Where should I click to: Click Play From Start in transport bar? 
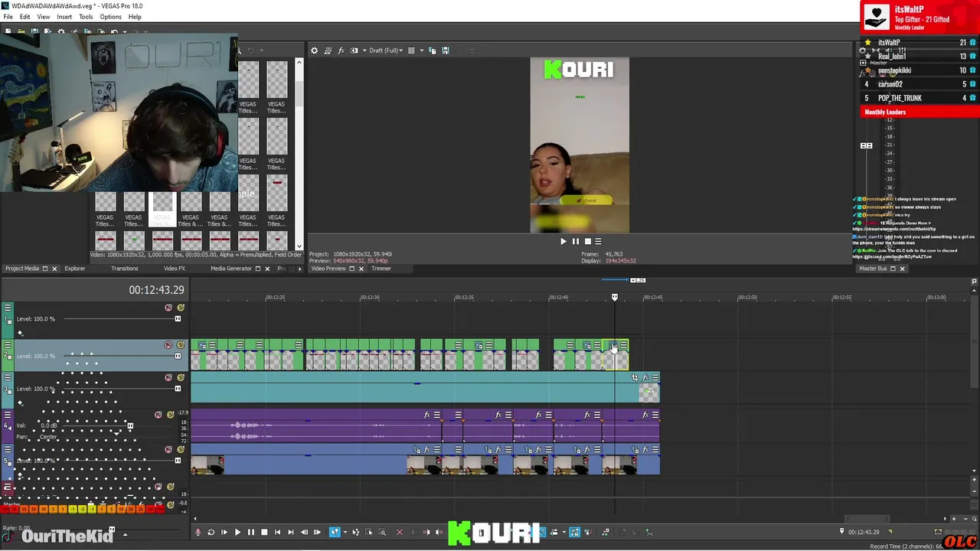224,532
